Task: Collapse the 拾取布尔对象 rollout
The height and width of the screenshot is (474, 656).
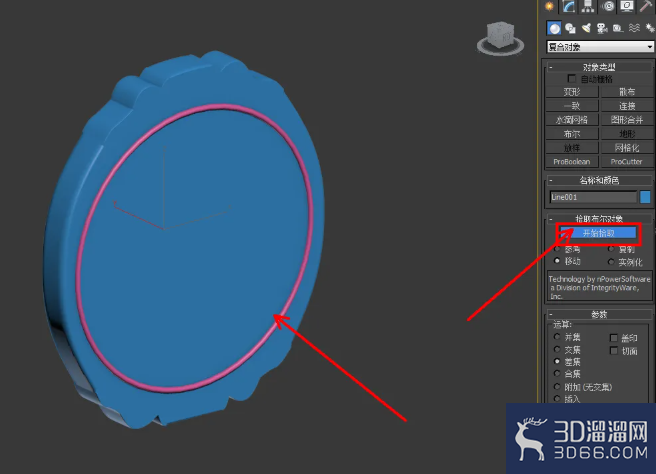Action: (x=599, y=218)
